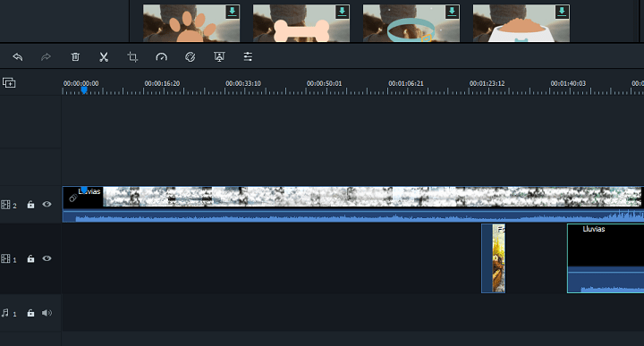Jump to 00:00:50:01 on the timeline ruler

324,83
